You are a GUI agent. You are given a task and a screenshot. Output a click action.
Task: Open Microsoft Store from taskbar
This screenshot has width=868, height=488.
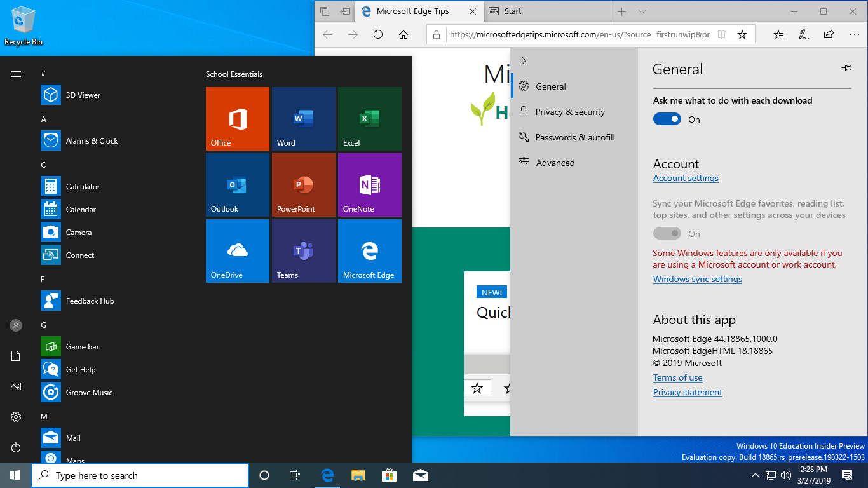(389, 475)
